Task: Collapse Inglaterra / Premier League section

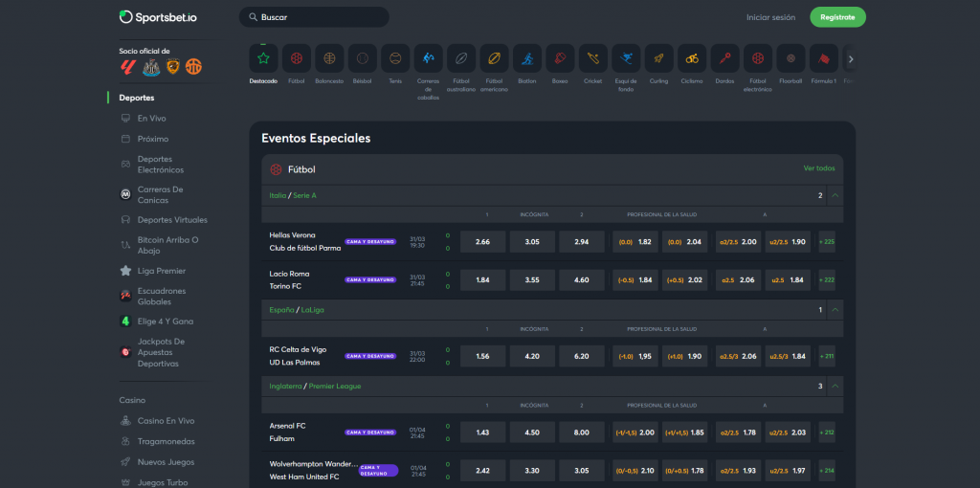Action: [835, 387]
